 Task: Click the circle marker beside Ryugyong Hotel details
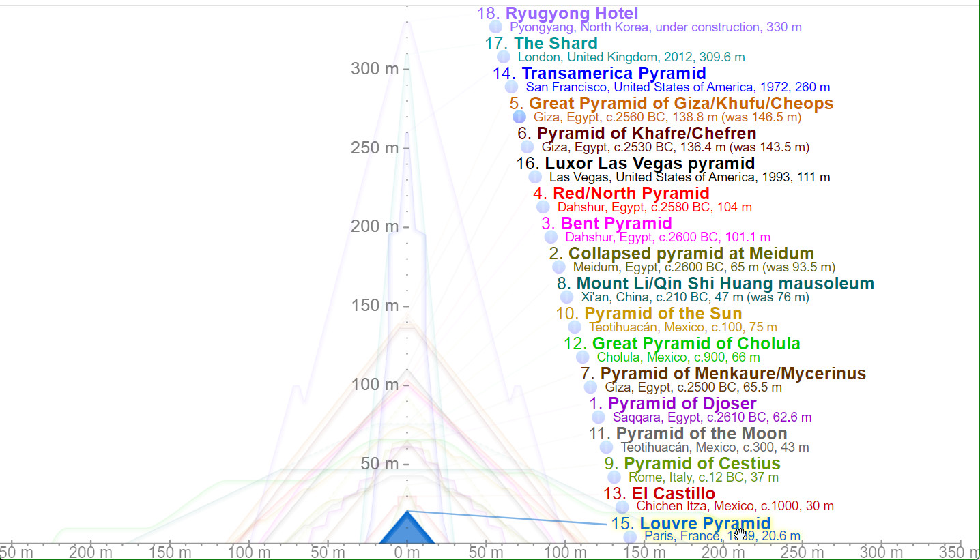tap(495, 27)
